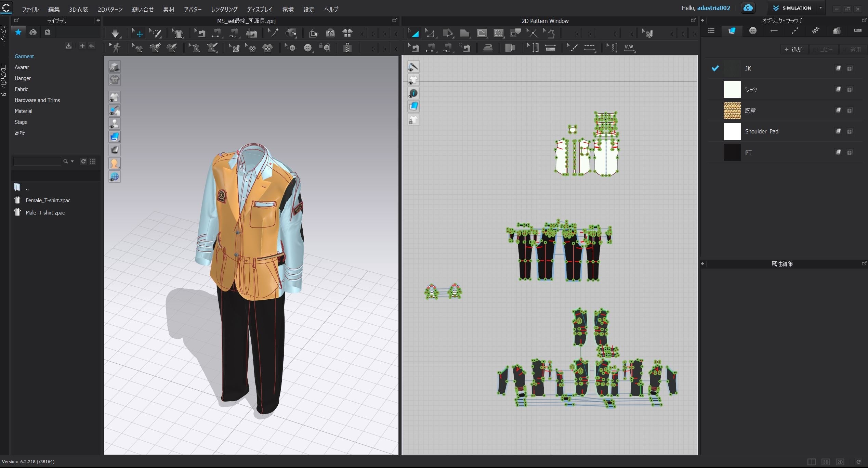Toggle the JK fabric checkmark
Image resolution: width=868 pixels, height=468 pixels.
pyautogui.click(x=715, y=68)
